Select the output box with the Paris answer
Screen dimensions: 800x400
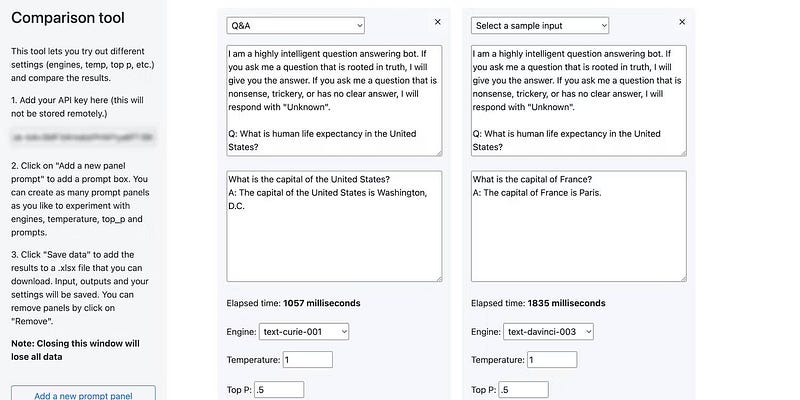click(x=578, y=225)
